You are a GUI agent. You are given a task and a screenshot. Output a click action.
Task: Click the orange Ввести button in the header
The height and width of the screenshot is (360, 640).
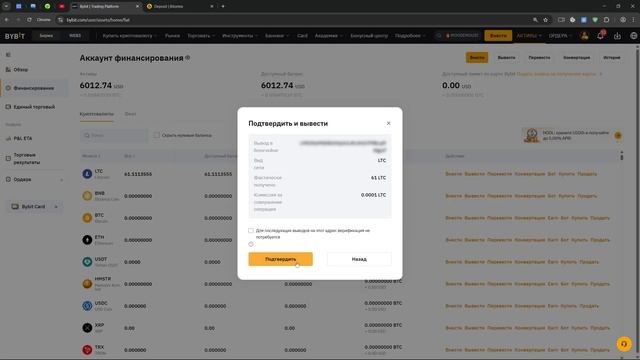tap(498, 36)
